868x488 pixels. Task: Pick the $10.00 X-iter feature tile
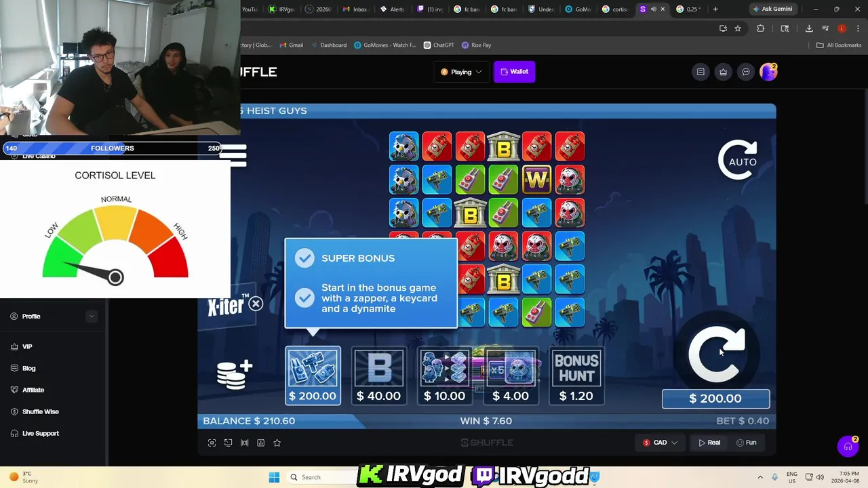click(444, 376)
